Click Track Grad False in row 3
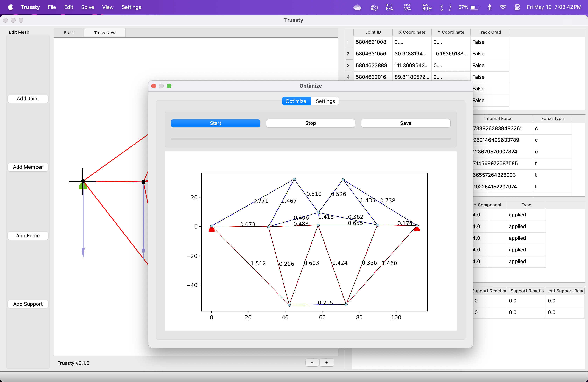This screenshot has width=588, height=382. point(490,65)
